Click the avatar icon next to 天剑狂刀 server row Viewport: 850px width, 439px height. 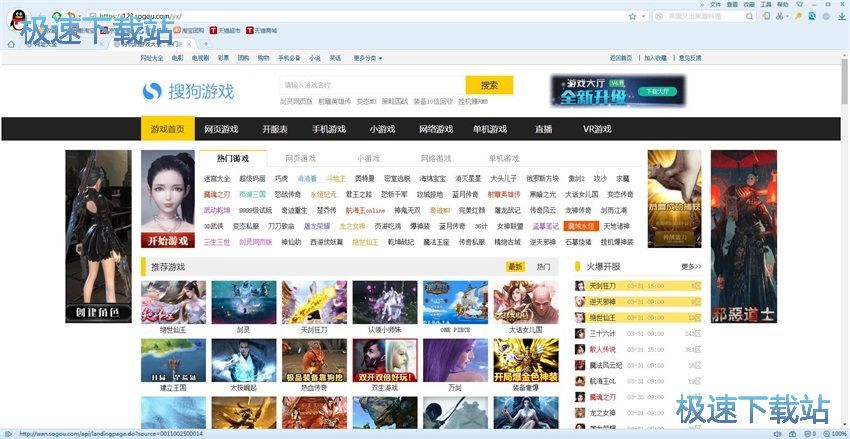pyautogui.click(x=580, y=286)
